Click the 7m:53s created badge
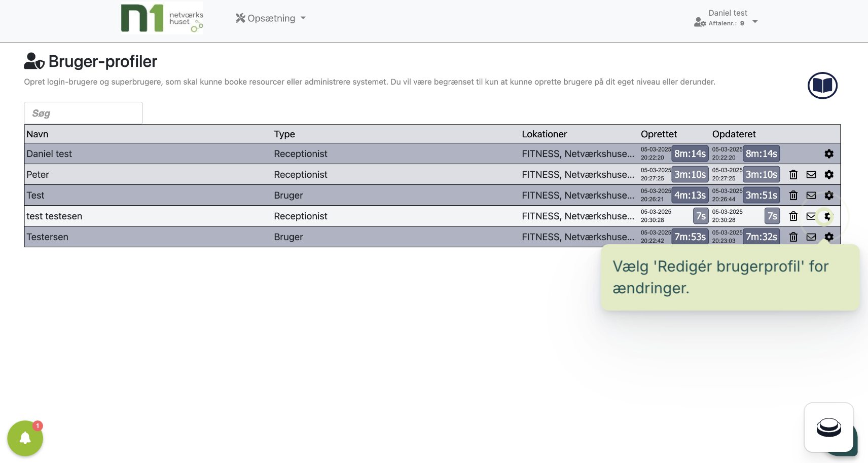The width and height of the screenshot is (868, 463). 690,237
